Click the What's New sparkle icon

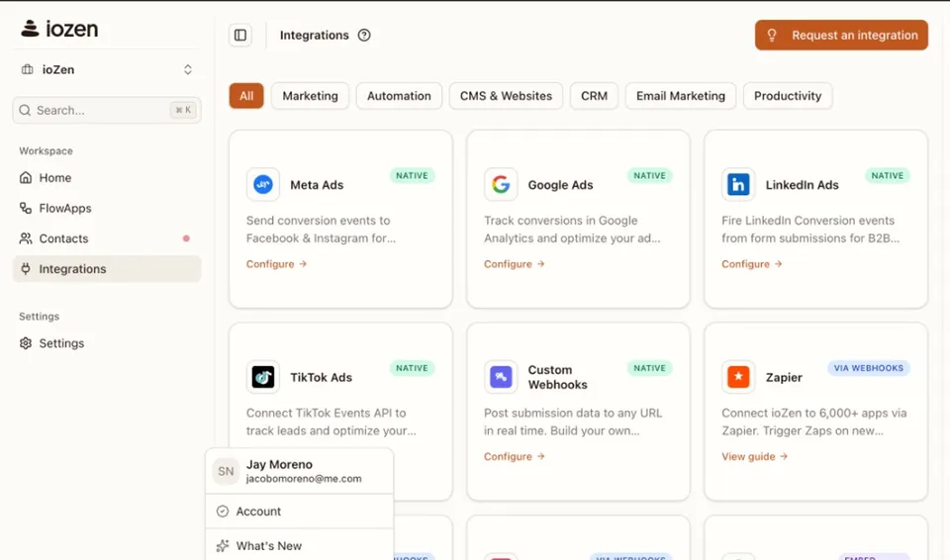click(223, 545)
